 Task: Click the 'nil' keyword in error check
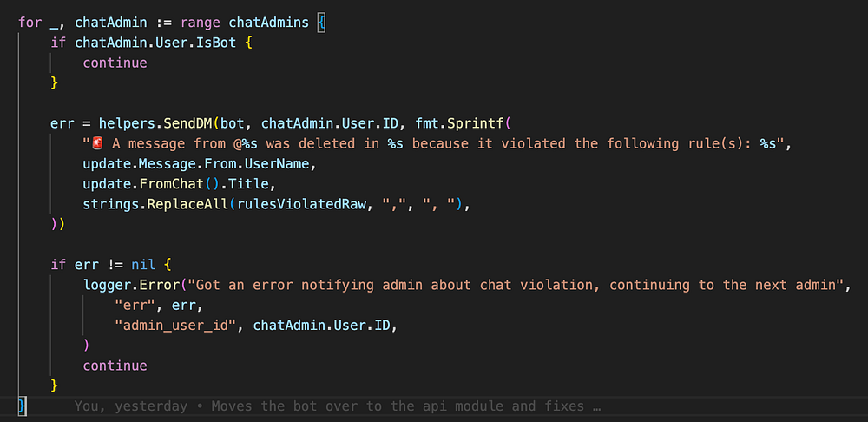point(142,265)
